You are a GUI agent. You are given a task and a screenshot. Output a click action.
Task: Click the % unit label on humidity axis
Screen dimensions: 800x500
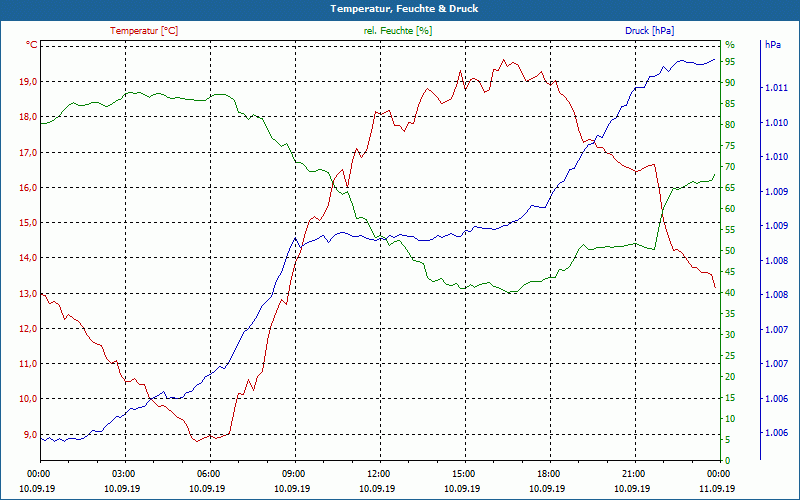point(730,45)
